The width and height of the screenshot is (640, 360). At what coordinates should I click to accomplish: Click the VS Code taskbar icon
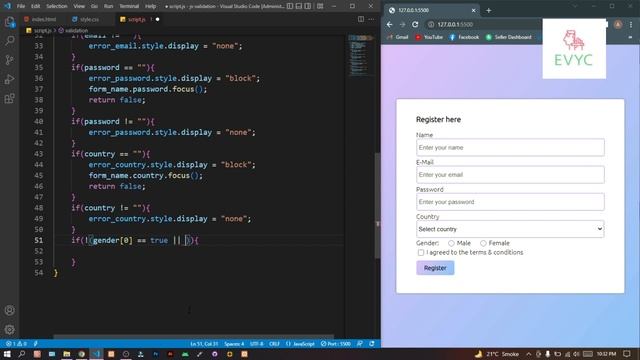[x=96, y=354]
